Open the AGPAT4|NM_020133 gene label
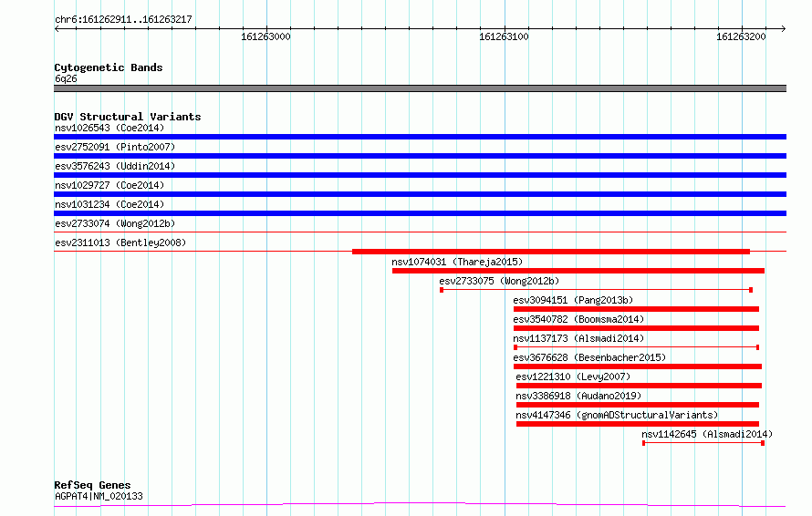The height and width of the screenshot is (516, 812). [99, 496]
